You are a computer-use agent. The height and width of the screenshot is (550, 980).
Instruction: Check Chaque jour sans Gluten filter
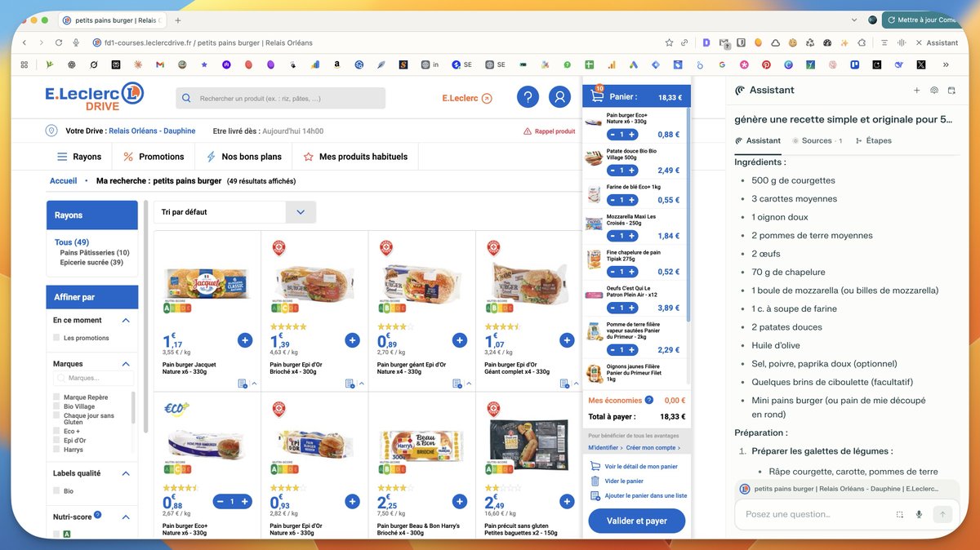[x=56, y=415]
